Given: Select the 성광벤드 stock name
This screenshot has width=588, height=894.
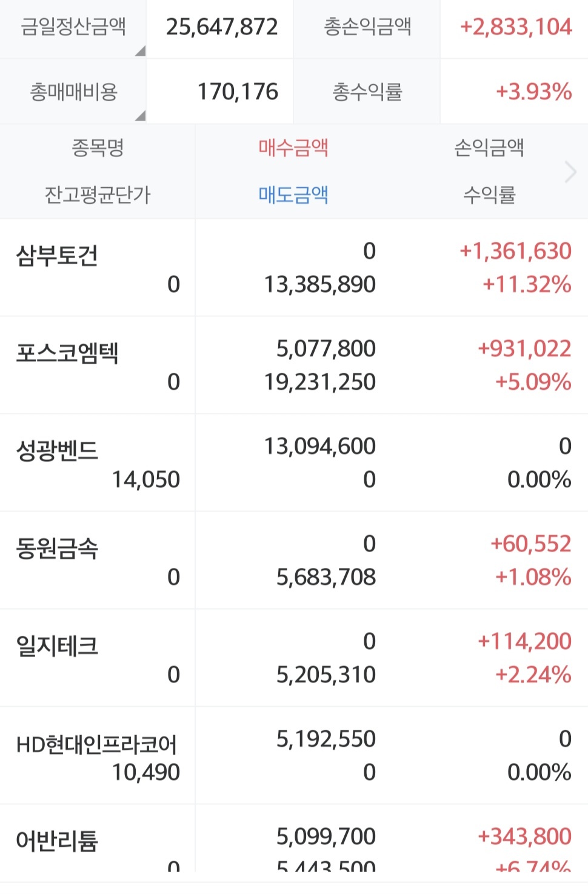Looking at the screenshot, I should tap(57, 450).
